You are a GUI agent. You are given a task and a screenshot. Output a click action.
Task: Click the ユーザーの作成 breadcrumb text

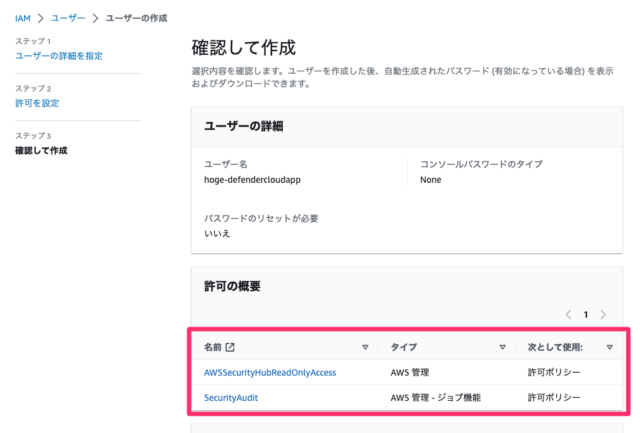click(x=136, y=18)
